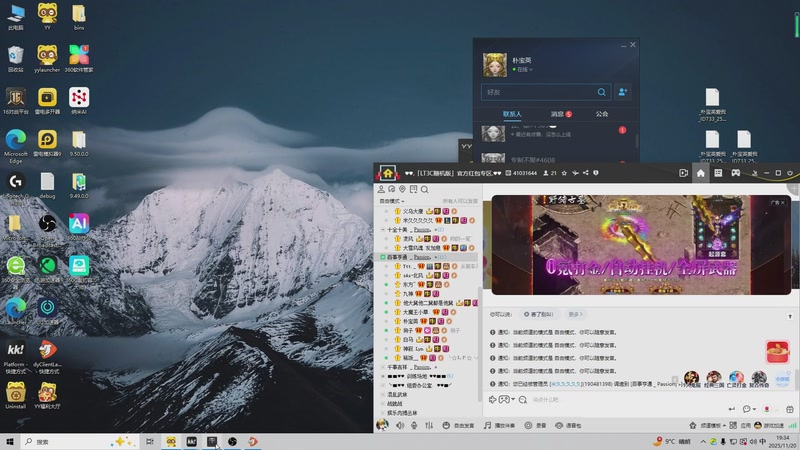The image size is (800, 450).
Task: Toggle the 自由发言 free speech button
Action: (458, 425)
